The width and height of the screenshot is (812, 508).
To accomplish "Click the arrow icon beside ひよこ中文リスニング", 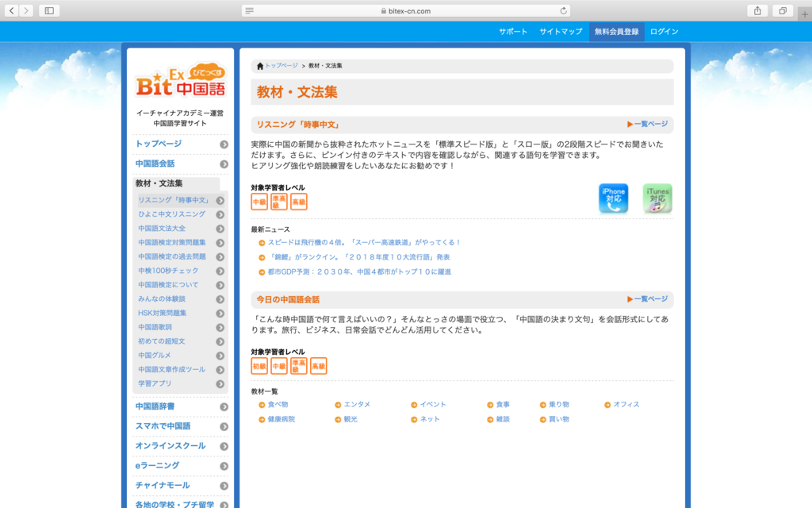I will coord(220,214).
